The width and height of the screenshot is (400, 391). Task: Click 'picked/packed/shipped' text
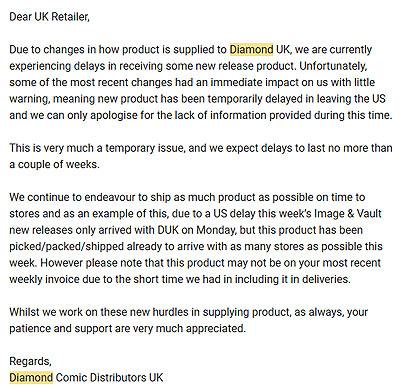point(66,246)
